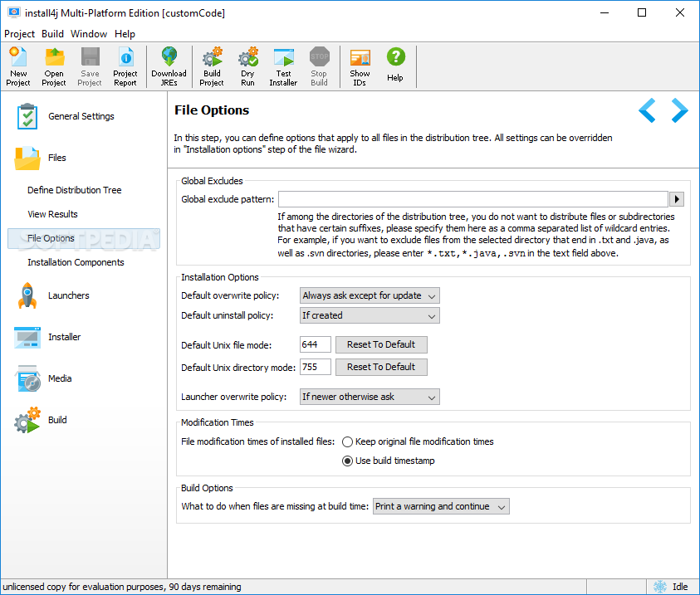700x595 pixels.
Task: Click the File Options heading
Action: [x=212, y=110]
